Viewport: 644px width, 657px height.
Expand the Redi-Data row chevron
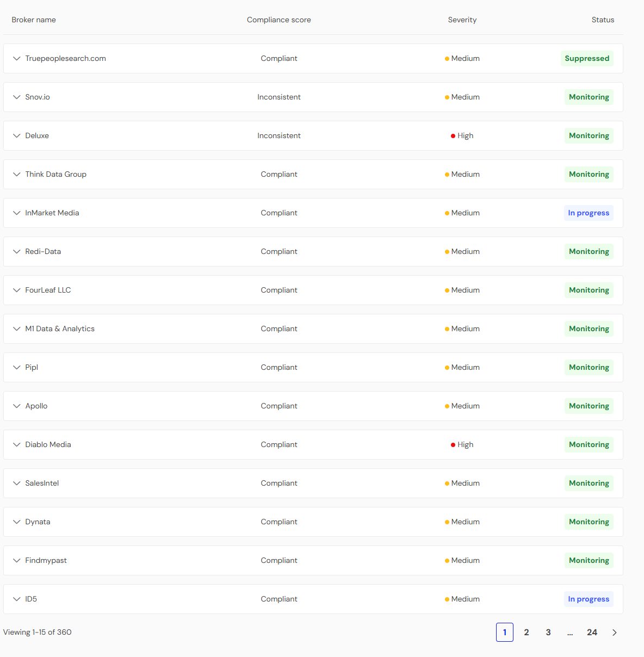17,251
